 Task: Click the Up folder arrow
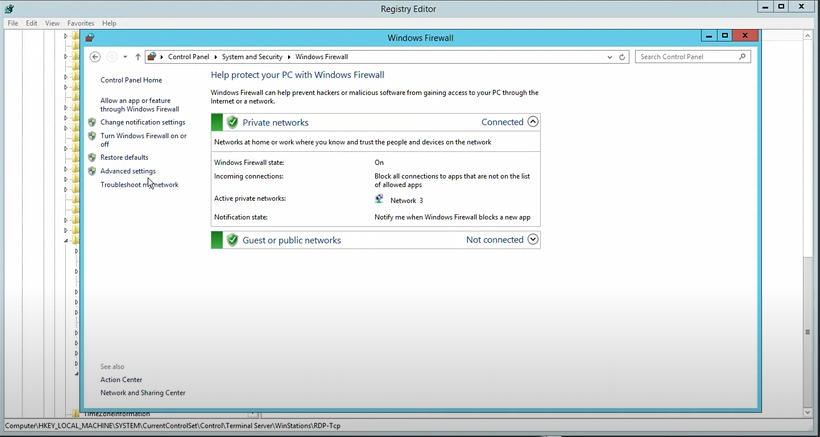(x=138, y=57)
